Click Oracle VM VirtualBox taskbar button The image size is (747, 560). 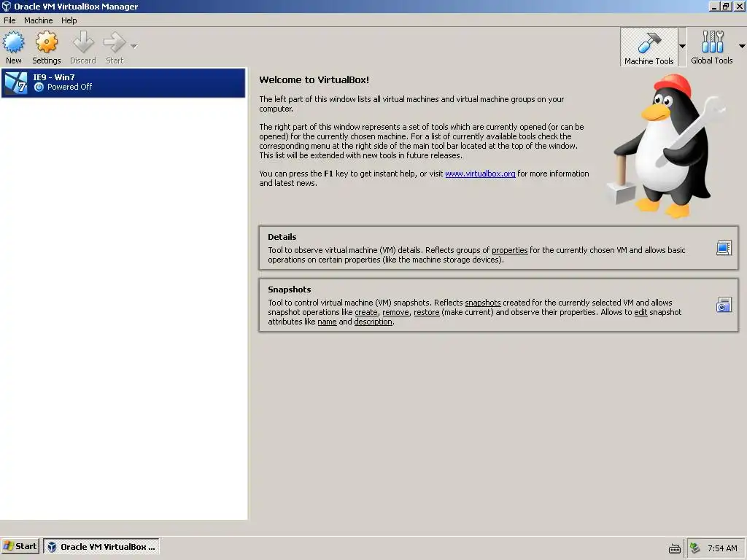point(101,547)
